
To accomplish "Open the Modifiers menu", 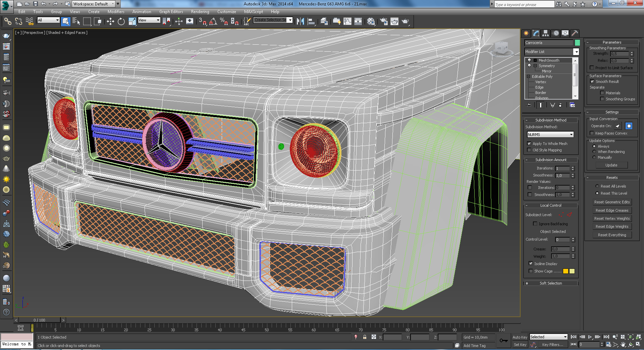I will coord(116,12).
